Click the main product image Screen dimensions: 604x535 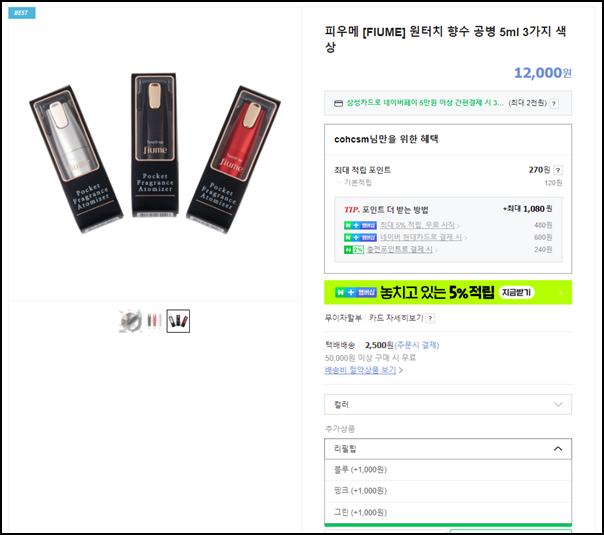[x=154, y=153]
